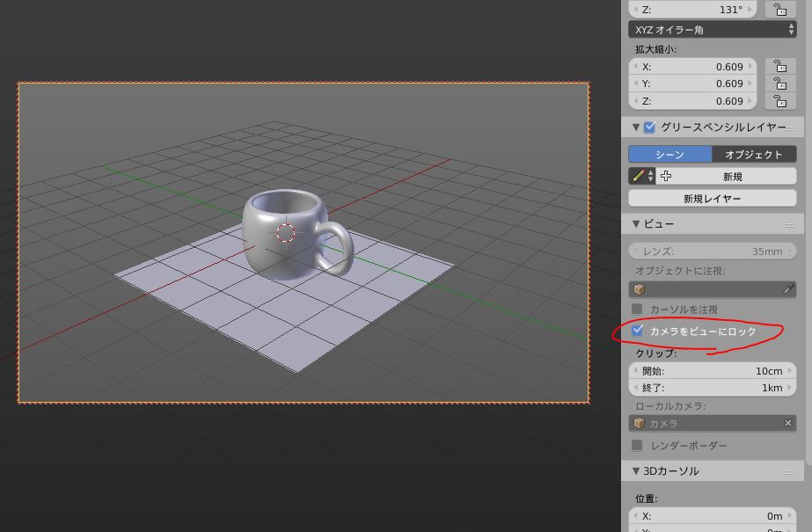
Task: Click the 拡大縮小 label
Action: click(655, 49)
